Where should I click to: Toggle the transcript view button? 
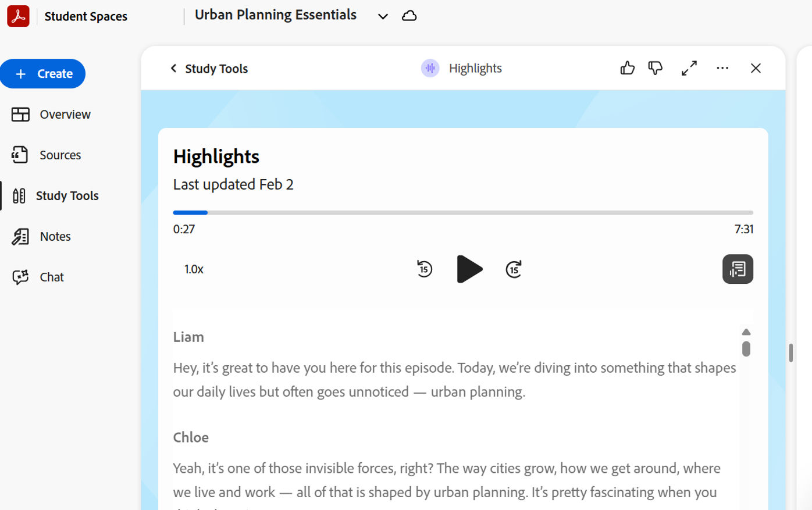tap(738, 269)
